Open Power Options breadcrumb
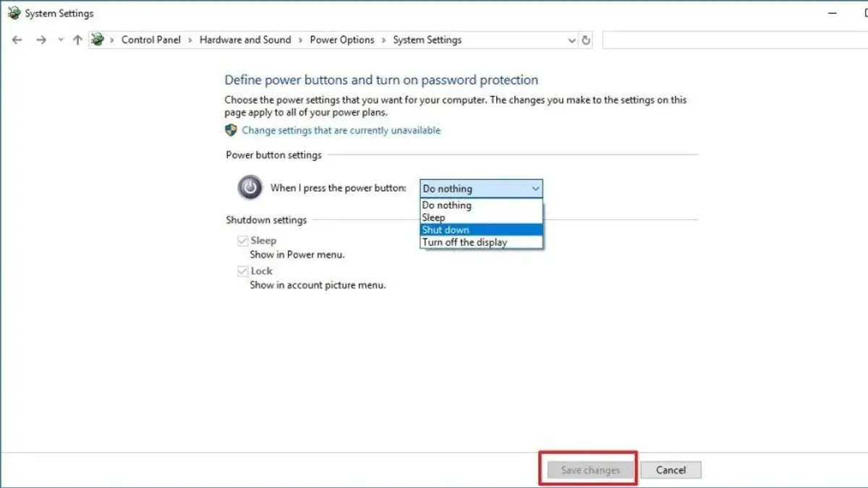The width and height of the screenshot is (868, 488). click(x=342, y=40)
